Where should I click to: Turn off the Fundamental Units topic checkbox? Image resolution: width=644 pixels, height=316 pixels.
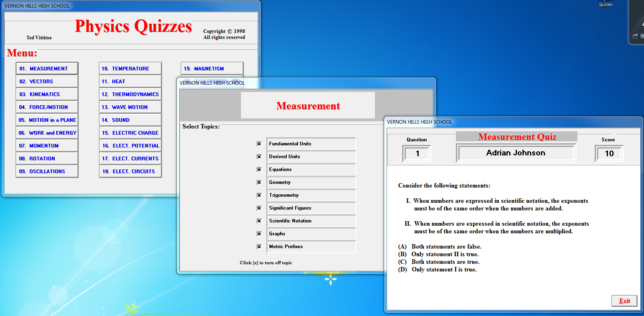[259, 144]
